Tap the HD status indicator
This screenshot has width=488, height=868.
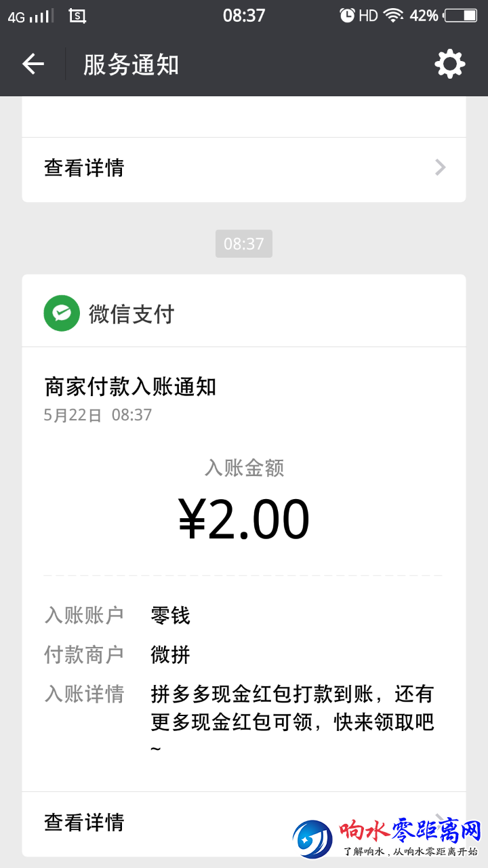pyautogui.click(x=368, y=16)
